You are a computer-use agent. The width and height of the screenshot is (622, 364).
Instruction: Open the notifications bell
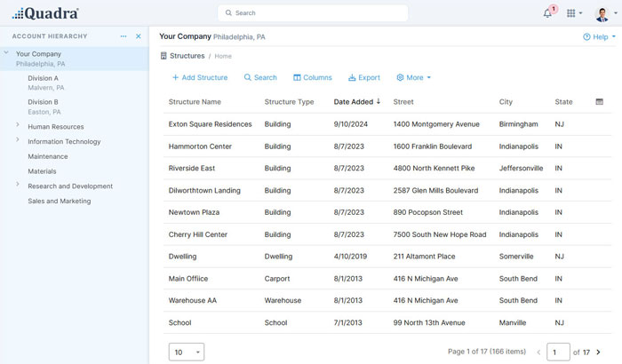click(547, 13)
